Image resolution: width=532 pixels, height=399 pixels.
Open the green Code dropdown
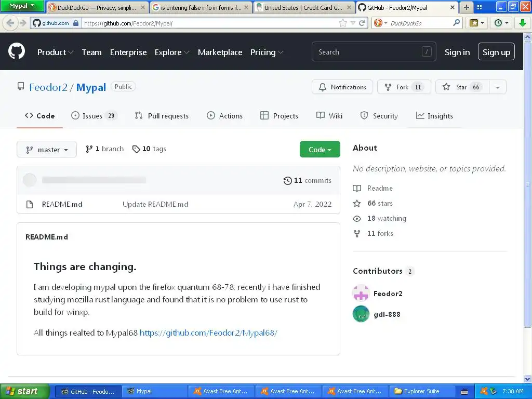click(x=320, y=149)
